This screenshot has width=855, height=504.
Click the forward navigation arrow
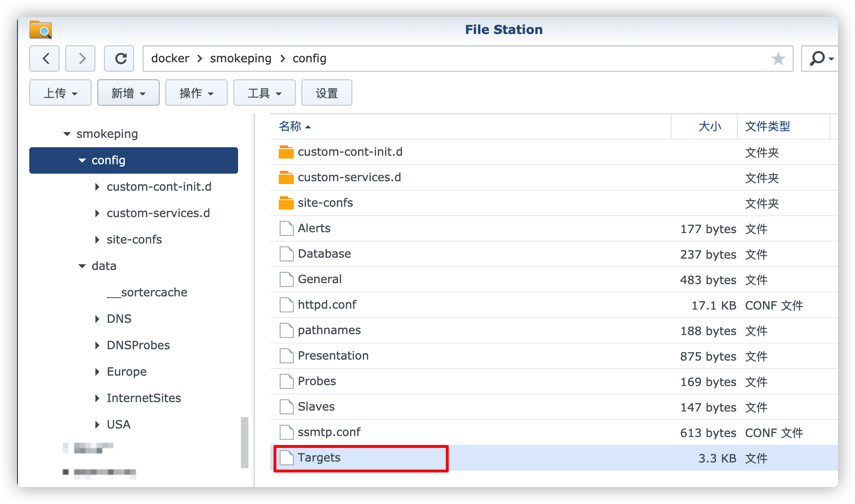click(80, 59)
